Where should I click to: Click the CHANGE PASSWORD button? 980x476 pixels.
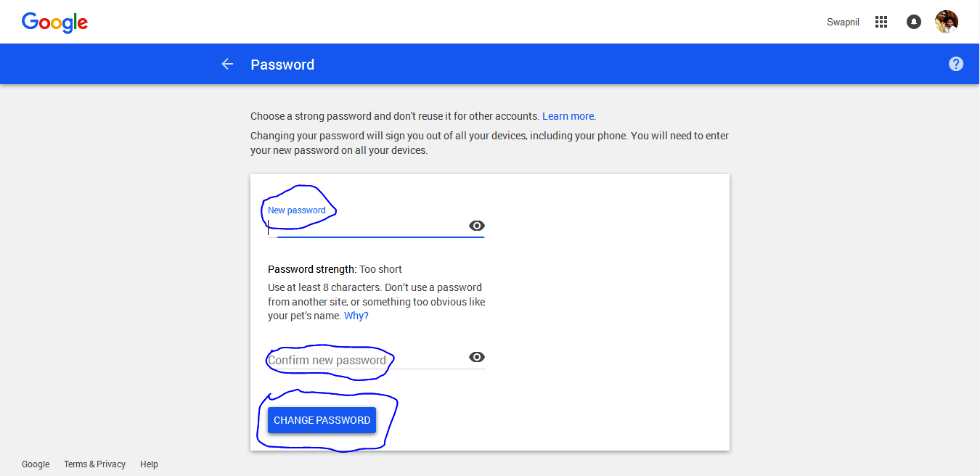coord(322,420)
